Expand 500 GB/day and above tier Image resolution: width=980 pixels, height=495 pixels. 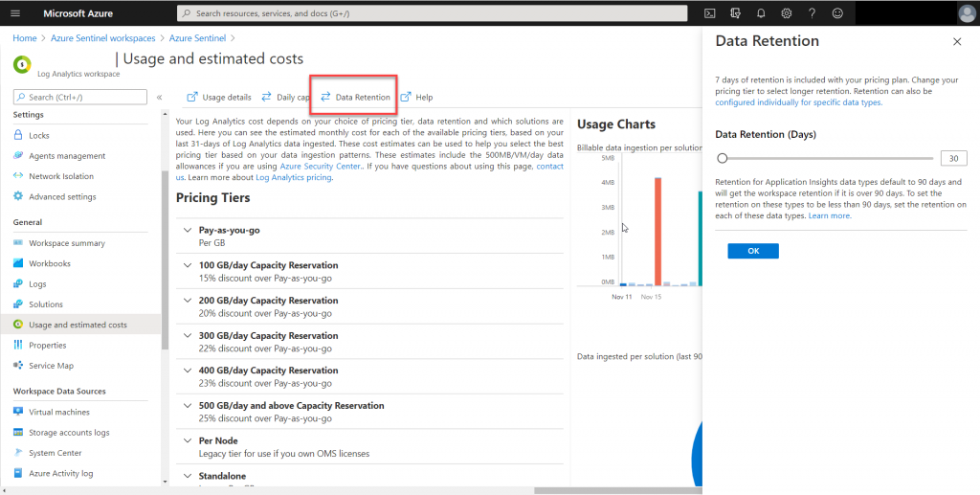[188, 405]
